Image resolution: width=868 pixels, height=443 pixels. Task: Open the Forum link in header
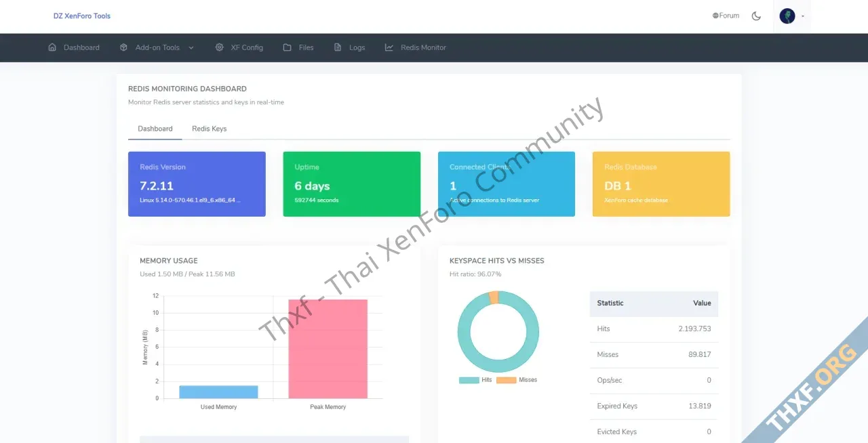pos(729,16)
